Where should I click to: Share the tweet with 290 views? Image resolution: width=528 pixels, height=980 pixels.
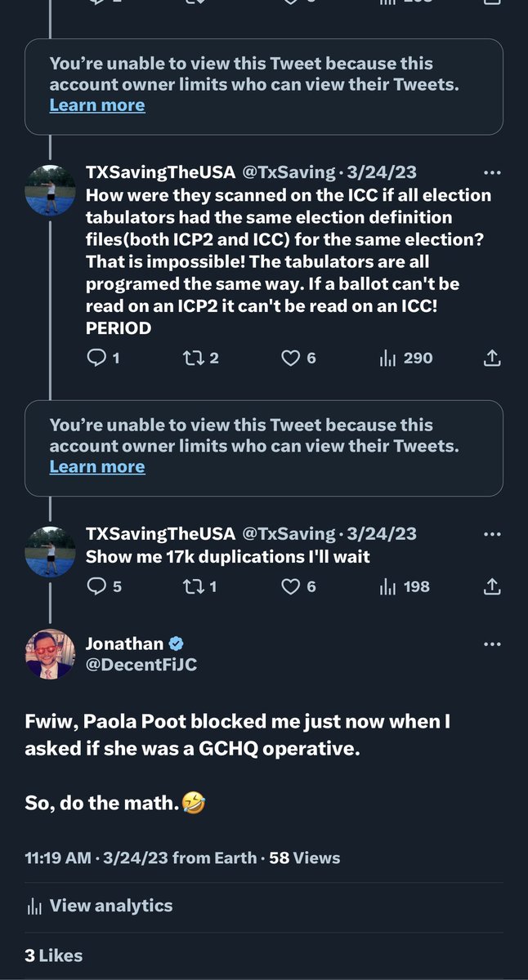[x=492, y=358]
